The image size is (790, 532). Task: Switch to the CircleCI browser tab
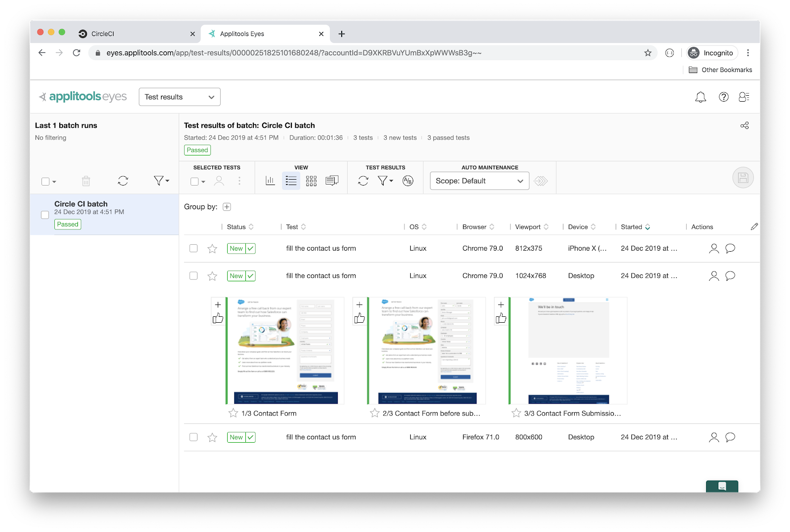[x=133, y=34]
